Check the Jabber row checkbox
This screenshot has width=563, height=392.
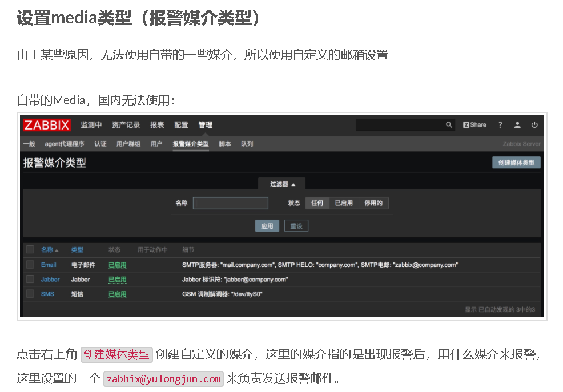click(30, 279)
